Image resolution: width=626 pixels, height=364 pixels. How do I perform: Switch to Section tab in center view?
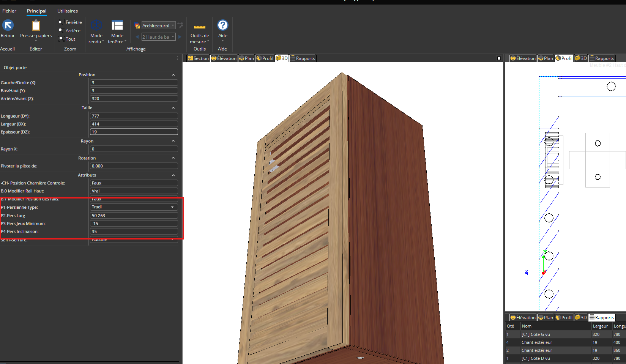pyautogui.click(x=198, y=58)
